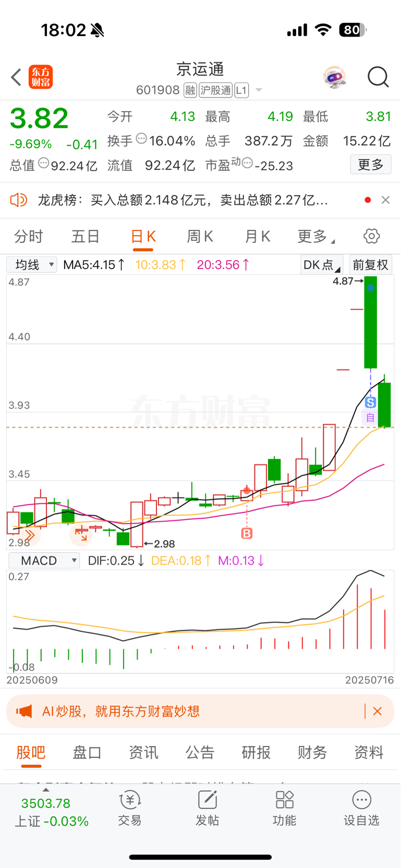Tap the speaker announcement icon
Image resolution: width=401 pixels, height=868 pixels.
tap(19, 200)
